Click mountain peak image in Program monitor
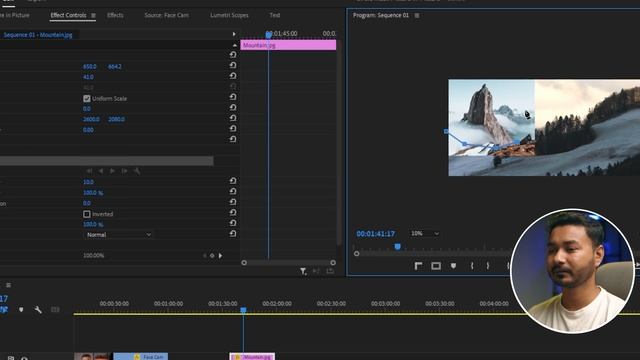Image resolution: width=640 pixels, height=360 pixels. pos(491,118)
